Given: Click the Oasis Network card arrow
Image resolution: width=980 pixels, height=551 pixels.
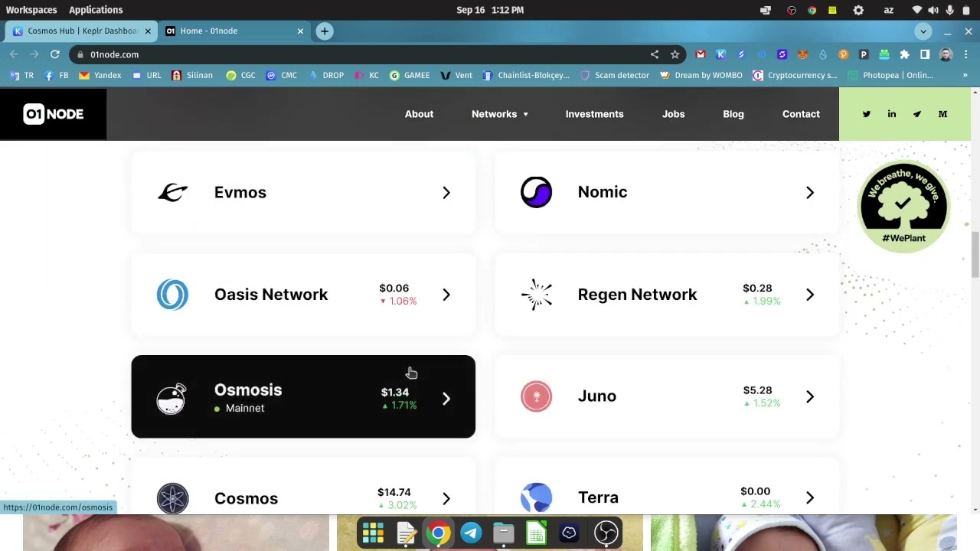Looking at the screenshot, I should click(x=446, y=295).
